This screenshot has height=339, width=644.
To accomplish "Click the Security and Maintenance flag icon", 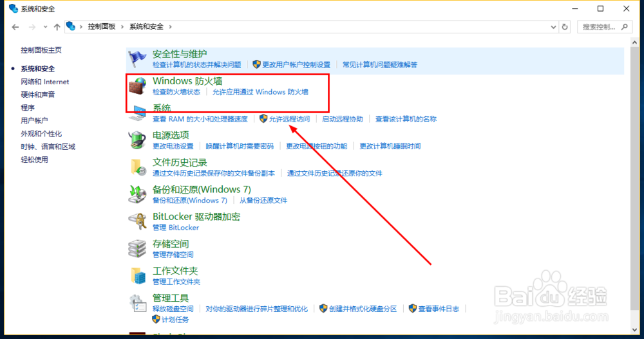I will pos(137,60).
